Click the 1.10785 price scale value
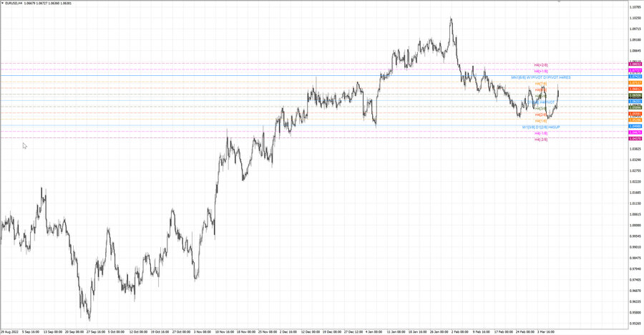The height and width of the screenshot is (335, 644). tap(635, 7)
